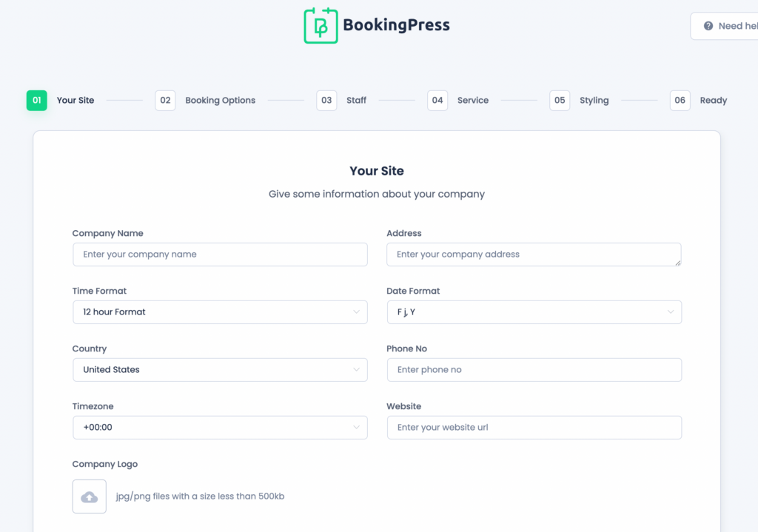Click the 06 step badge for Ready

coord(680,100)
